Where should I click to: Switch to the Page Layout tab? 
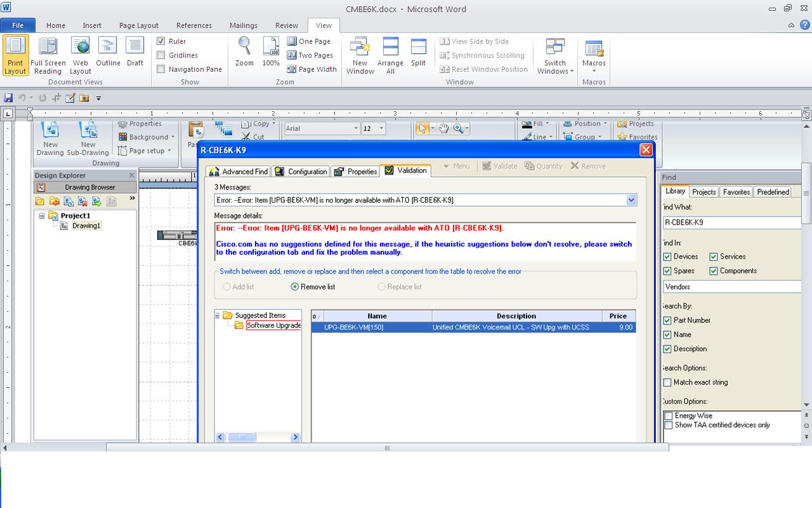tap(139, 25)
